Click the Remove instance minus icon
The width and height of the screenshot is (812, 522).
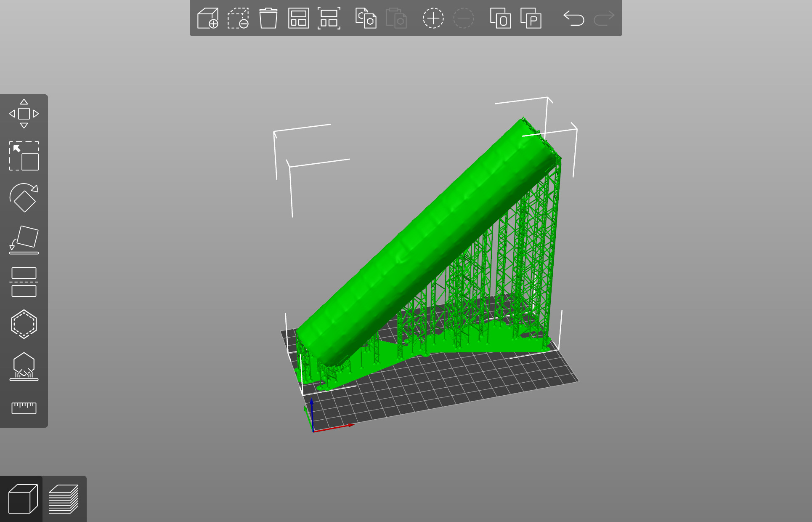(464, 18)
